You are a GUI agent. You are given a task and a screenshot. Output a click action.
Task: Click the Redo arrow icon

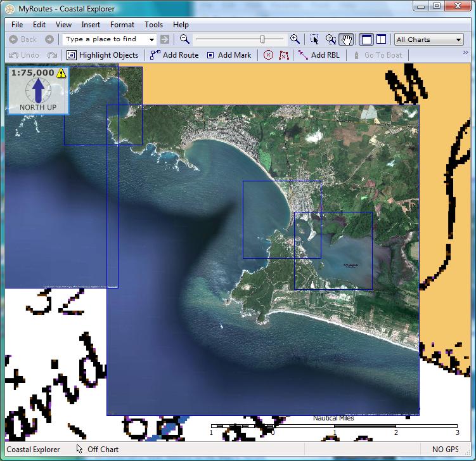click(x=52, y=55)
